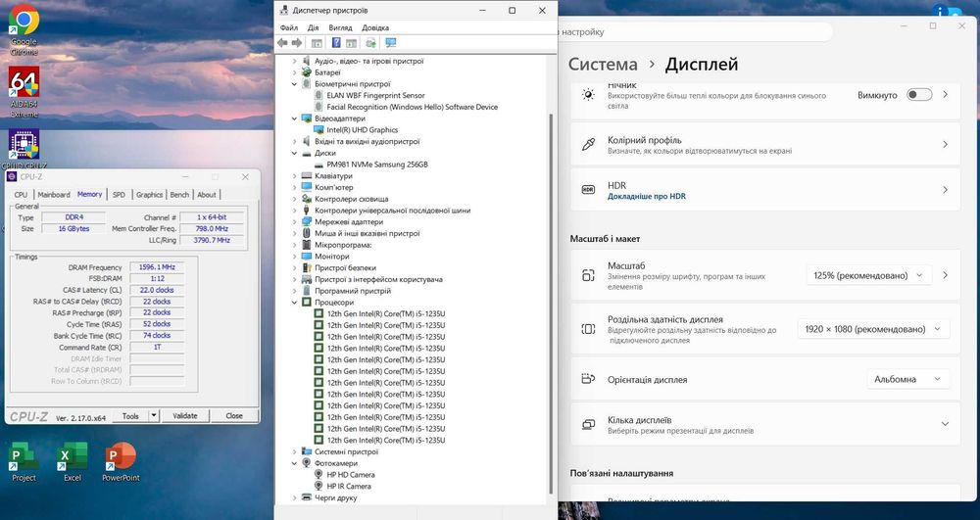The width and height of the screenshot is (980, 520).
Task: Click the Масштаб scale icon
Action: pyautogui.click(x=588, y=275)
